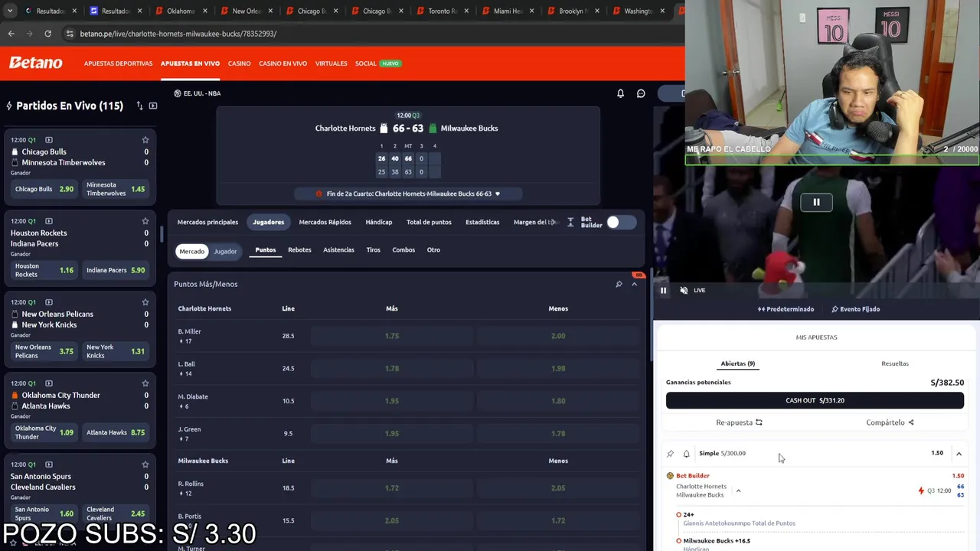Pin the Puntos Más/Menos market
This screenshot has height=551, width=980.
click(619, 284)
